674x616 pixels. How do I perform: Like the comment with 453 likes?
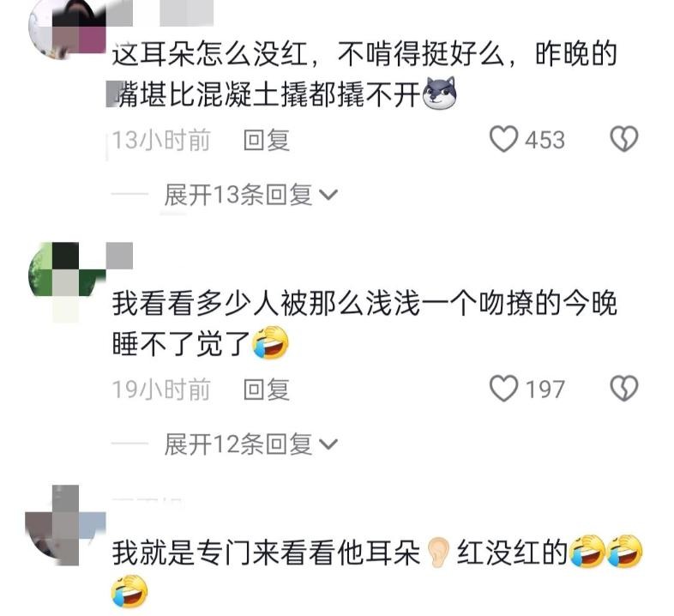click(503, 139)
